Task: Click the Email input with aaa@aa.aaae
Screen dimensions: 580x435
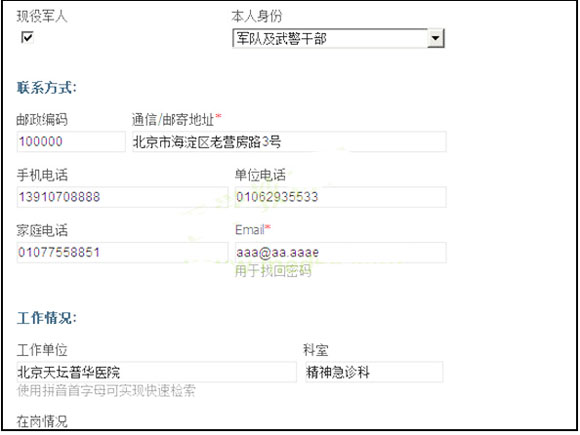Action: coord(340,253)
